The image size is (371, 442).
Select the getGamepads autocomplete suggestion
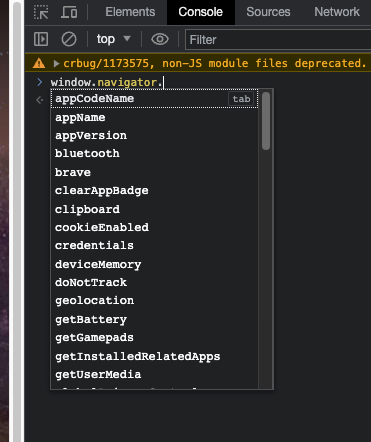coord(154,338)
